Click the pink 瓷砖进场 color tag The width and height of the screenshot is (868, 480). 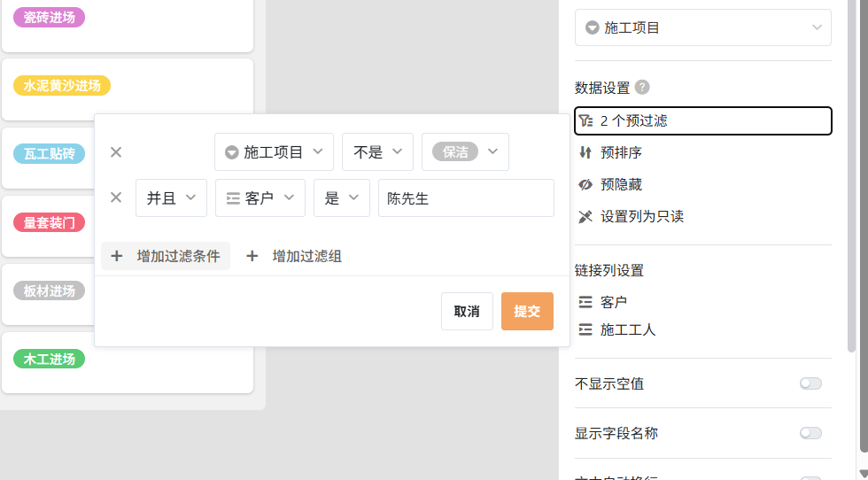tap(49, 18)
